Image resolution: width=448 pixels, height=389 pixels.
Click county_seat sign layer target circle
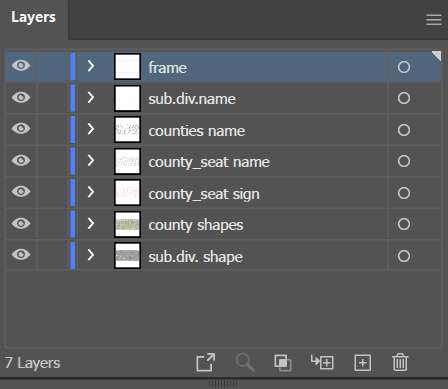[x=404, y=193]
